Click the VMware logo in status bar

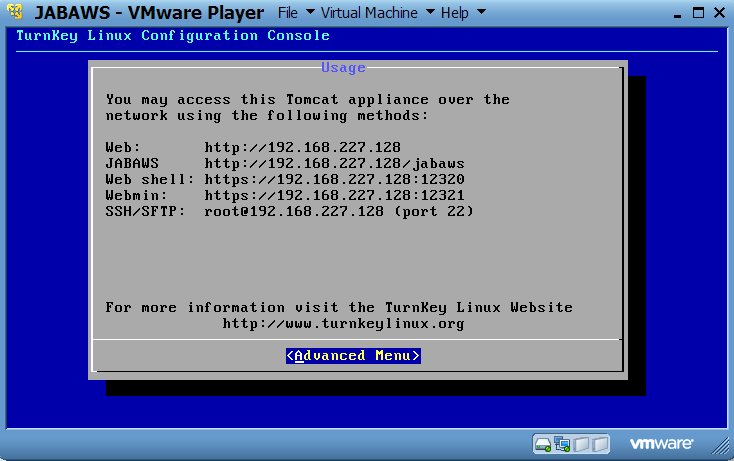(x=661, y=443)
